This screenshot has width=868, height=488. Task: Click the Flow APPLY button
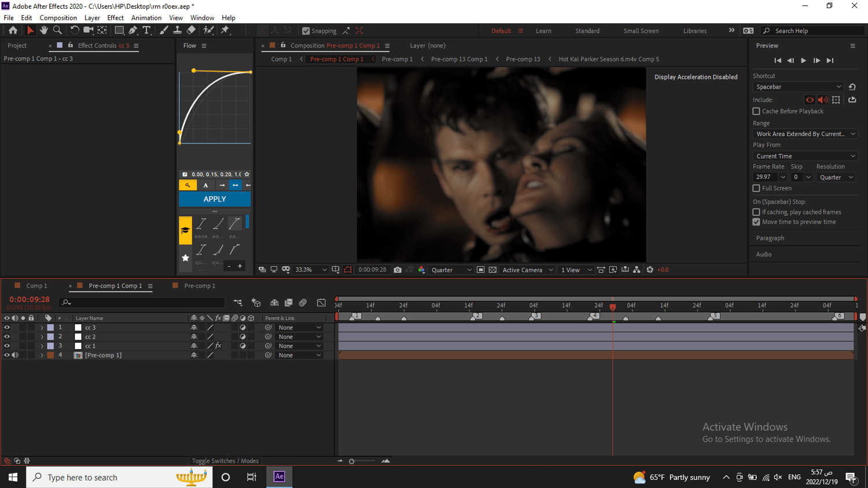point(215,199)
